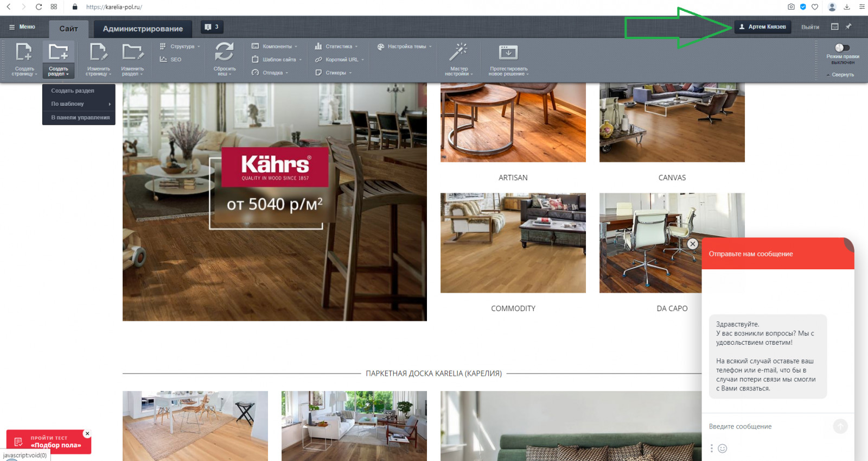Open the notifications counter showing 3

coord(212,27)
